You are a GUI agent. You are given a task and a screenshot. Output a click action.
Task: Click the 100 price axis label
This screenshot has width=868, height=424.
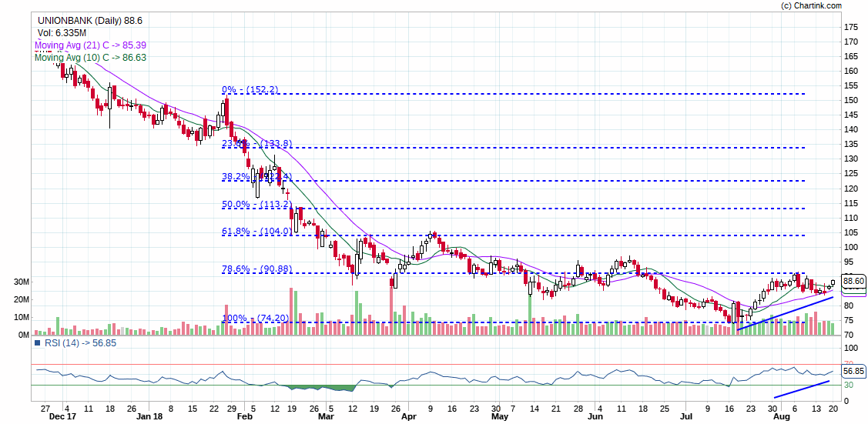[x=850, y=248]
